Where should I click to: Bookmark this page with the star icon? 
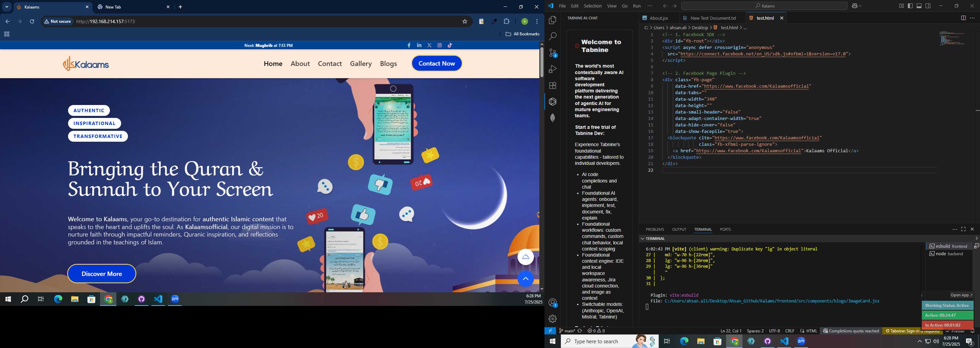[x=464, y=22]
